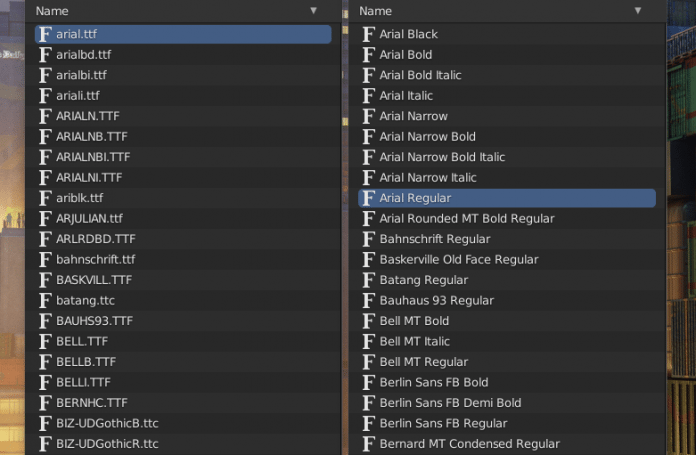The height and width of the screenshot is (455, 696).
Task: Open sort arrow in right Name header
Action: point(637,11)
